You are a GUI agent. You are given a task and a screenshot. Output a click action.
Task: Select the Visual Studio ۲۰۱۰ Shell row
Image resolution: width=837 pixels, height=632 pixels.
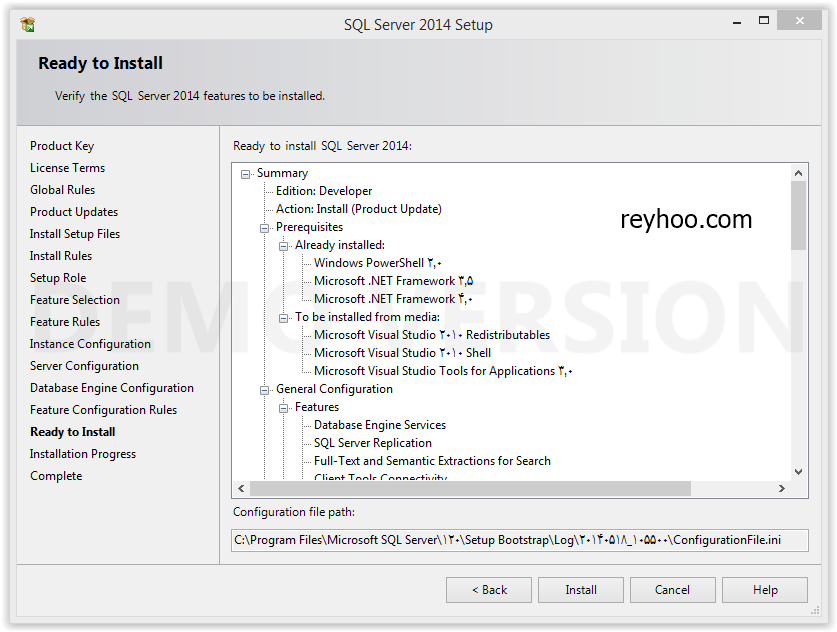(402, 353)
